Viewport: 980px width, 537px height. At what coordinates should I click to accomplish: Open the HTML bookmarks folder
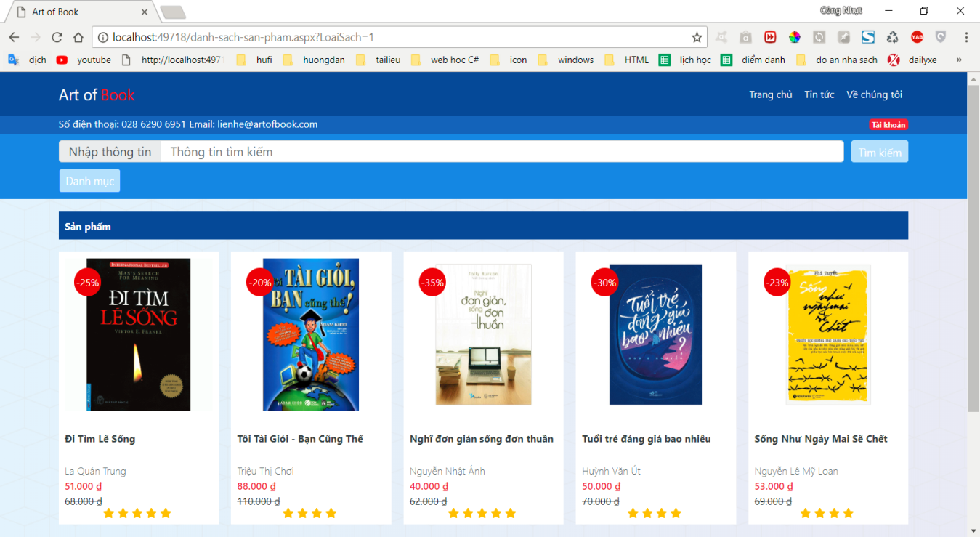[x=627, y=60]
